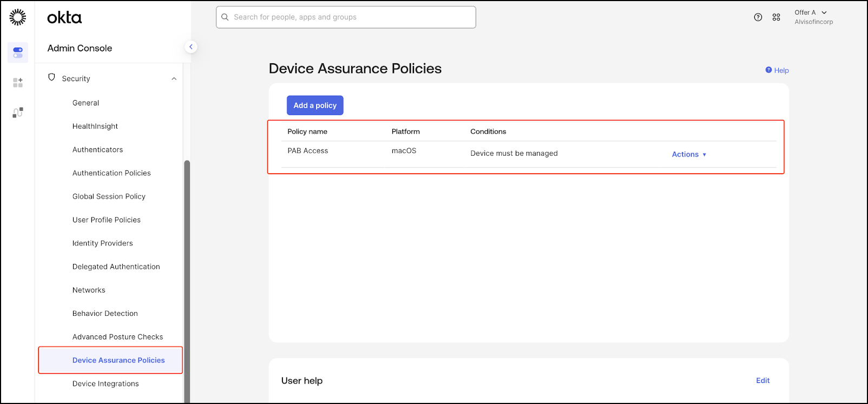Open the workflows icon in left rail
Viewport: 868px width, 404px height.
18,112
